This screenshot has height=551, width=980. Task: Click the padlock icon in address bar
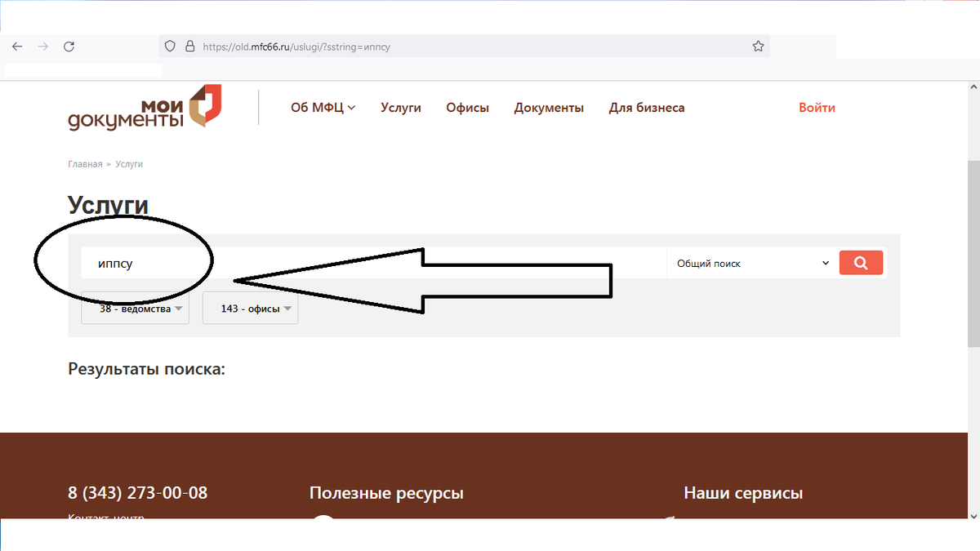(x=189, y=46)
